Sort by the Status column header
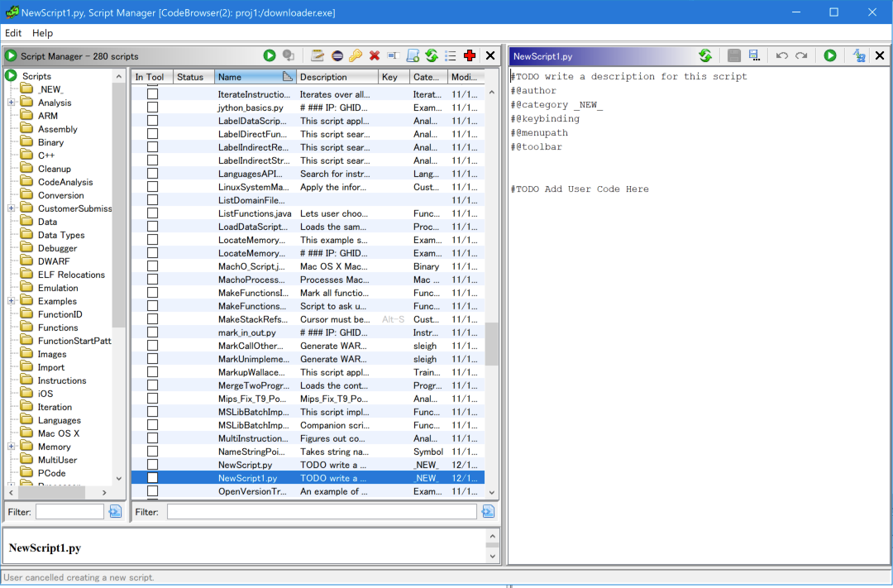893x588 pixels. 192,77
